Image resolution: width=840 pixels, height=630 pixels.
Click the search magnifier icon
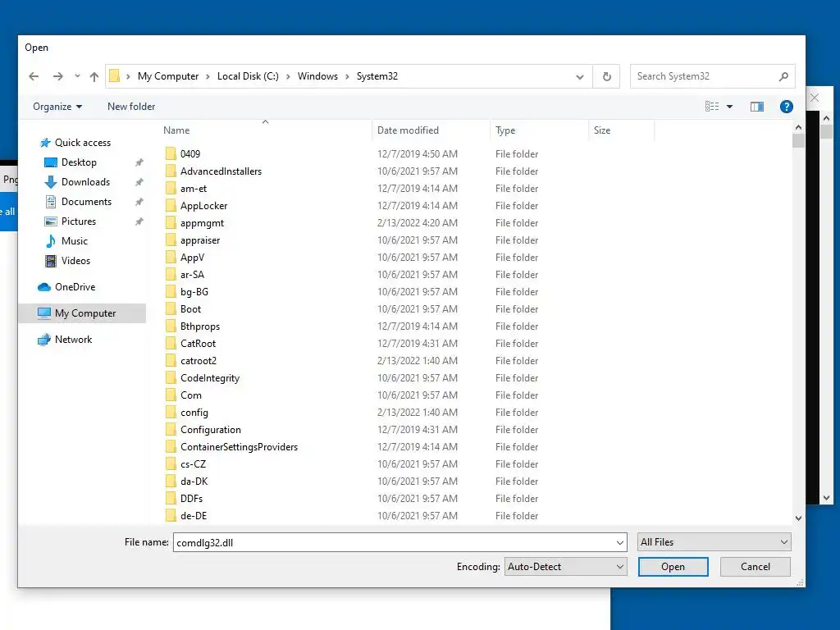[783, 76]
